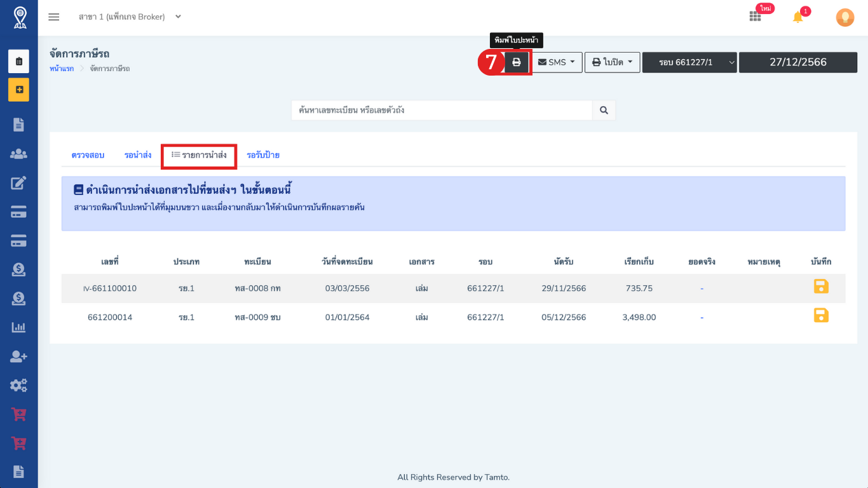Click the เรียกเก็บ column header
The image size is (868, 488).
point(639,262)
